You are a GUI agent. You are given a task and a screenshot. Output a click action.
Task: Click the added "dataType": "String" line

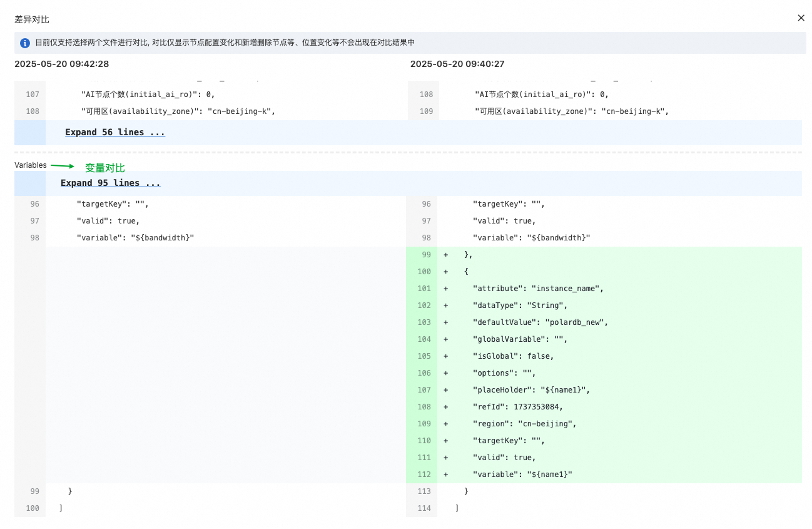point(520,306)
